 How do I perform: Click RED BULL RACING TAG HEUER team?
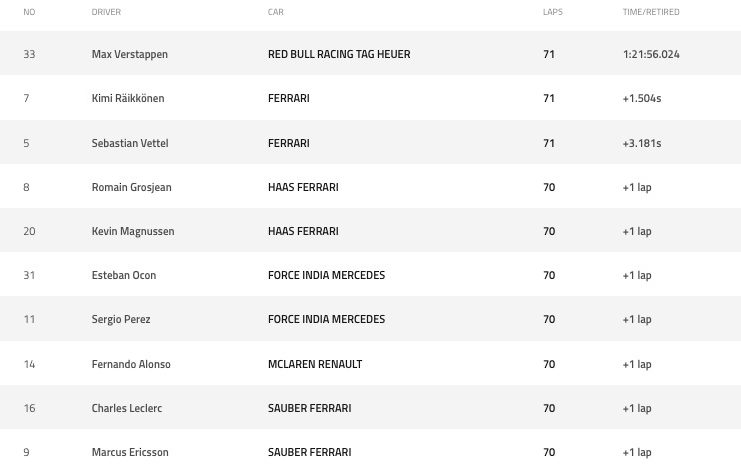(x=339, y=54)
